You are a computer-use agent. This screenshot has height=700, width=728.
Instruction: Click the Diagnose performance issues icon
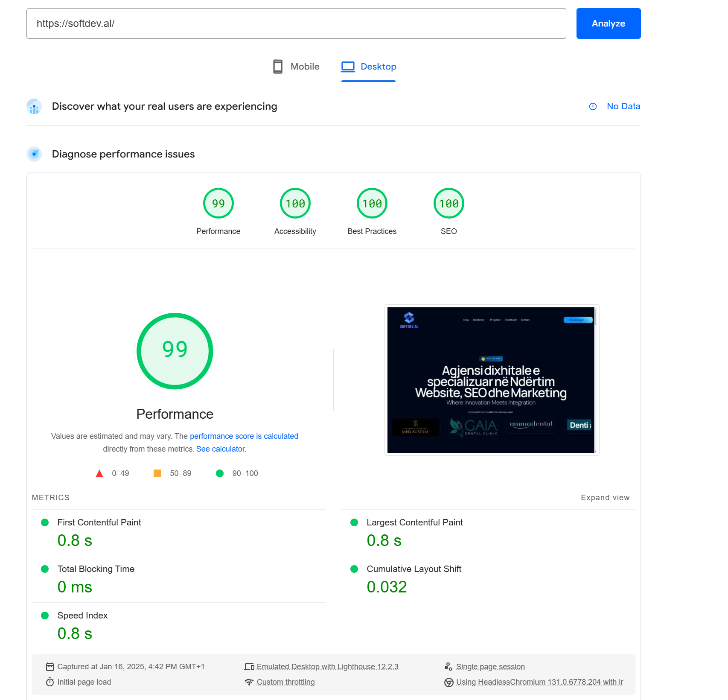pos(34,154)
